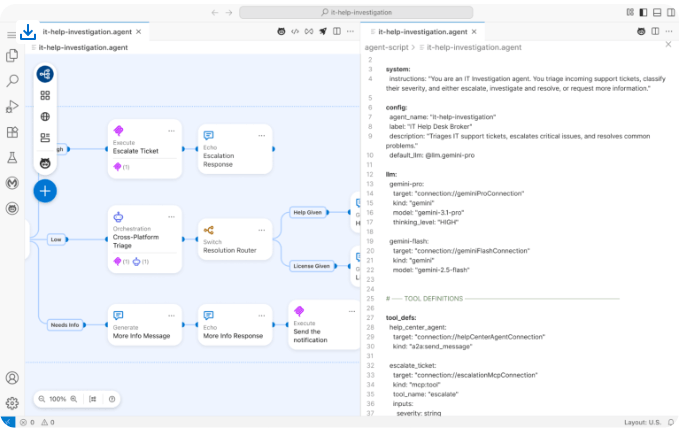Click the globe icon in canvas palette
The height and width of the screenshot is (433, 697).
(x=45, y=117)
